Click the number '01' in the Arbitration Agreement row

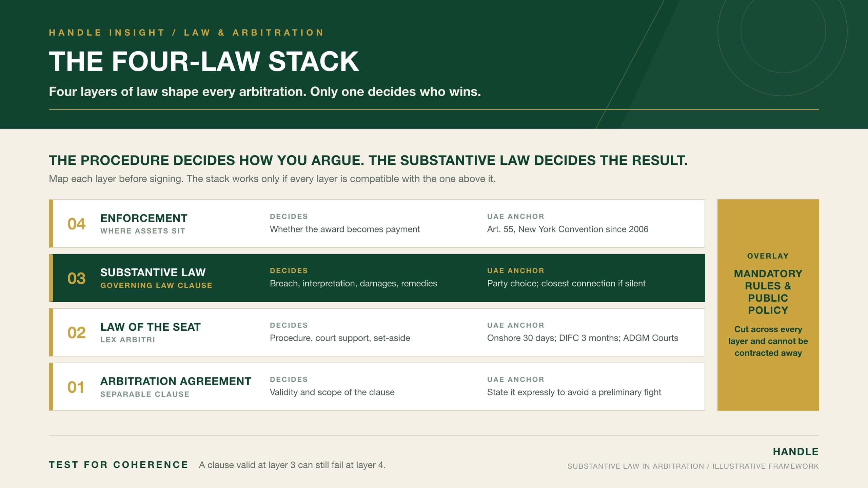76,387
